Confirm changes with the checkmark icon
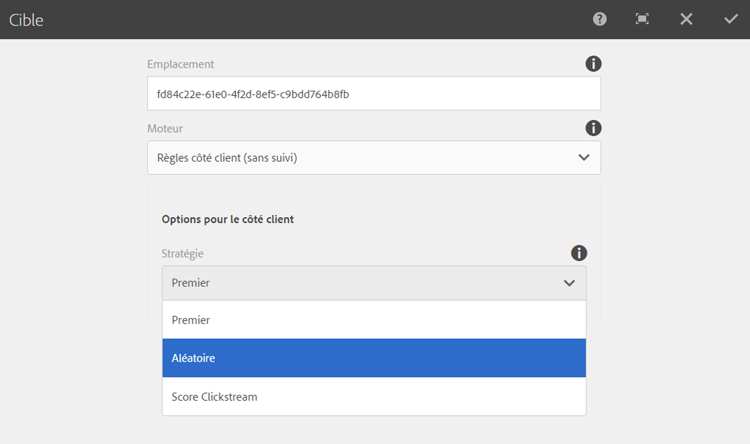This screenshot has width=750, height=444. [x=730, y=19]
